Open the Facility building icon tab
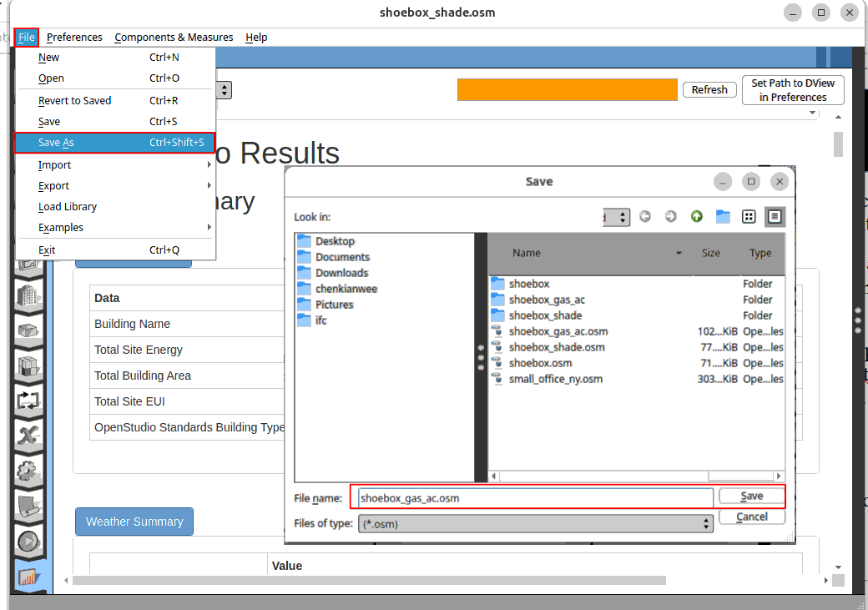Image resolution: width=868 pixels, height=610 pixels. [29, 295]
